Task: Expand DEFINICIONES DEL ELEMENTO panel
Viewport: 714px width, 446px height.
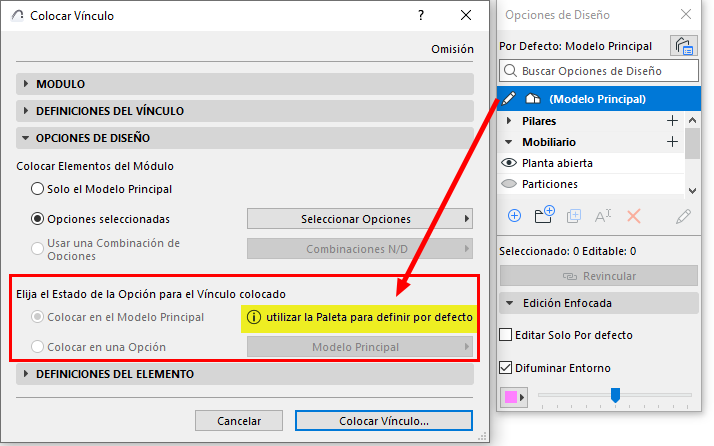Action: pos(26,374)
